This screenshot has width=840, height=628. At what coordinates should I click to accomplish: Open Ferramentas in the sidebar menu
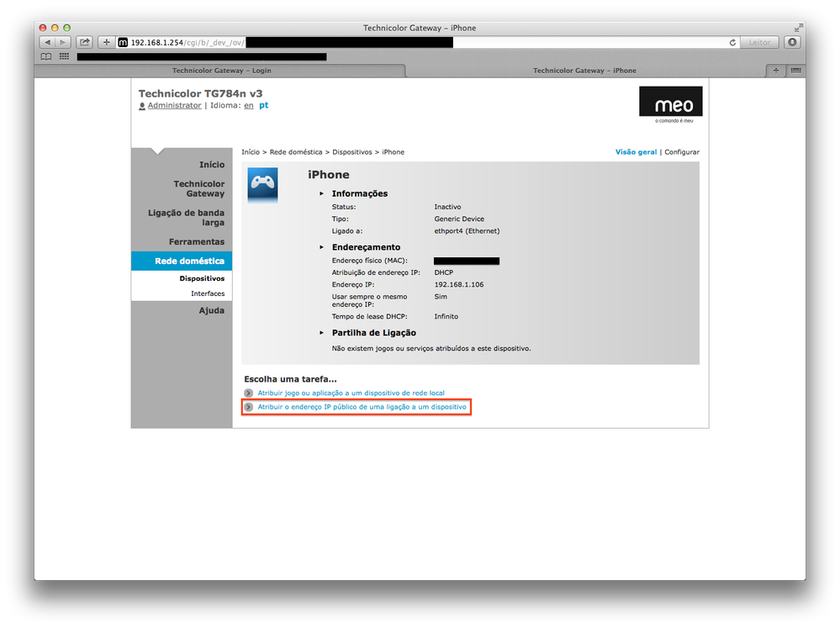coord(196,242)
